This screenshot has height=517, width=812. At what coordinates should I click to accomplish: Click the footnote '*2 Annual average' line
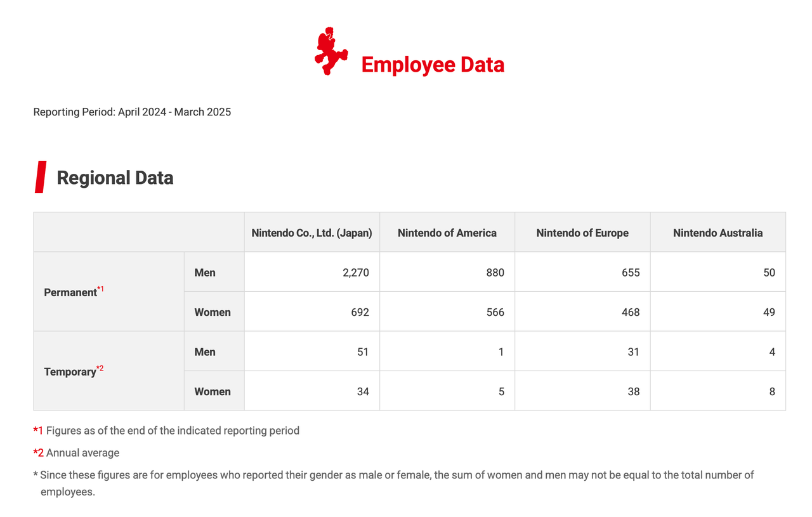click(x=76, y=453)
